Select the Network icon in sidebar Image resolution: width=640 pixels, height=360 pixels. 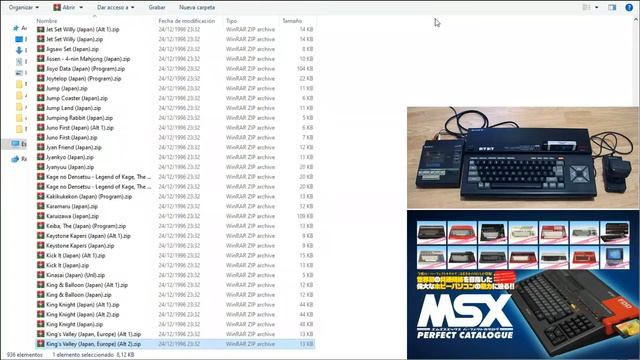pyautogui.click(x=15, y=159)
